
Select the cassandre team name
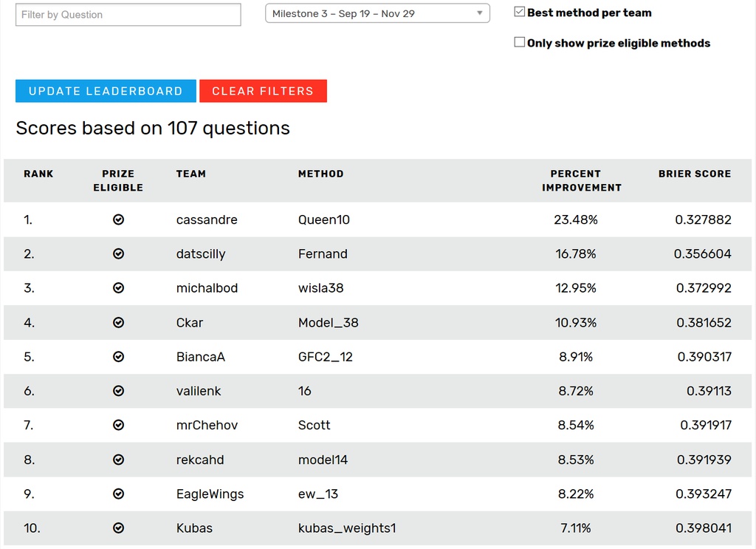207,219
